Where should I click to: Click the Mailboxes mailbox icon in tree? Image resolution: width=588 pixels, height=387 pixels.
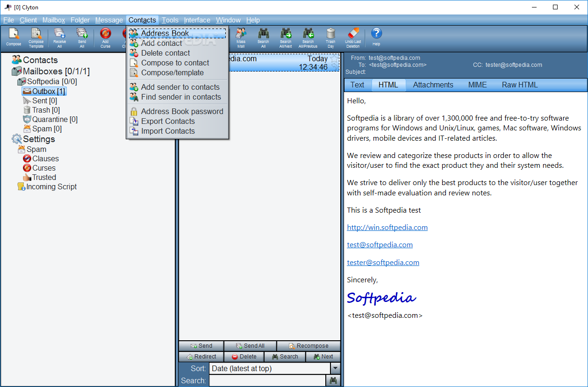tap(17, 72)
